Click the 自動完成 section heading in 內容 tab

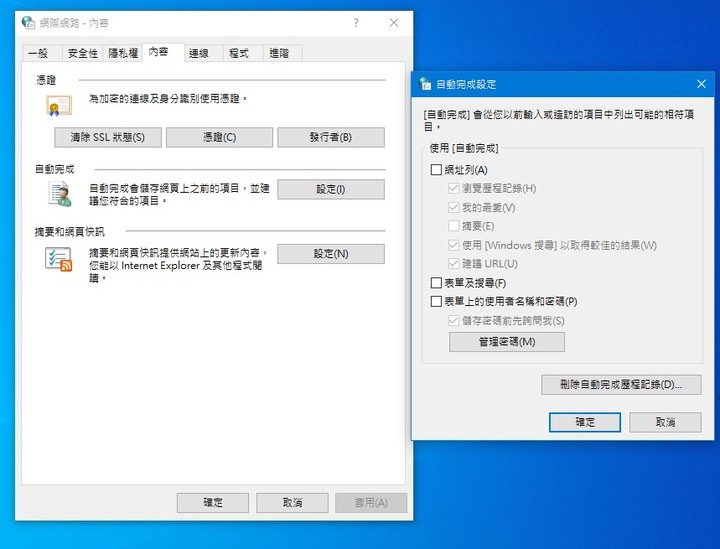click(x=54, y=169)
